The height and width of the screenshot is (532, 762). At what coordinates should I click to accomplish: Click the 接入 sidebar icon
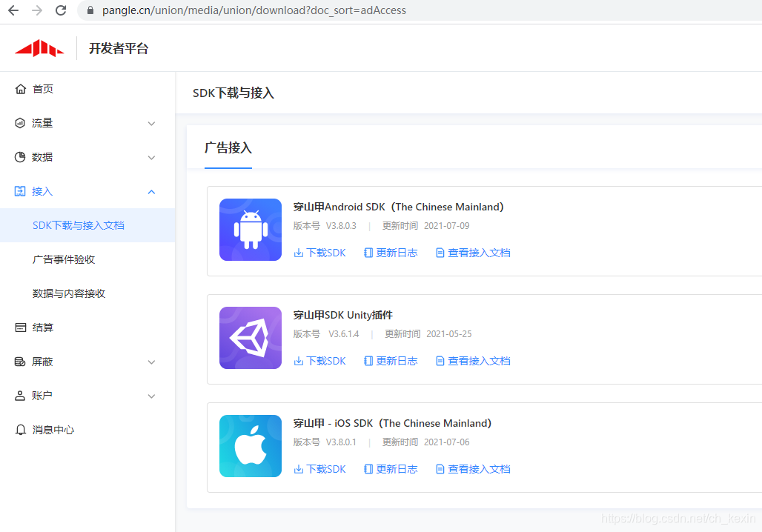pyautogui.click(x=20, y=191)
